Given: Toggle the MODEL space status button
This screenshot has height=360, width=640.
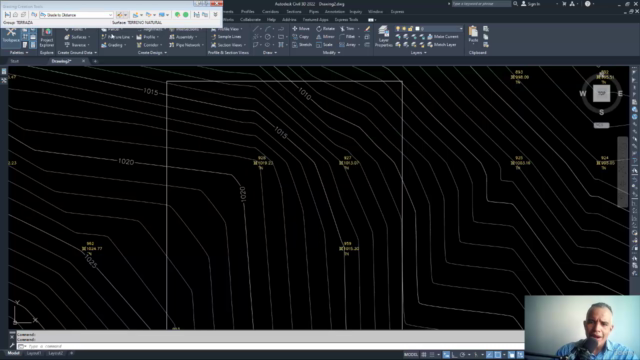Looking at the screenshot, I should click(411, 355).
